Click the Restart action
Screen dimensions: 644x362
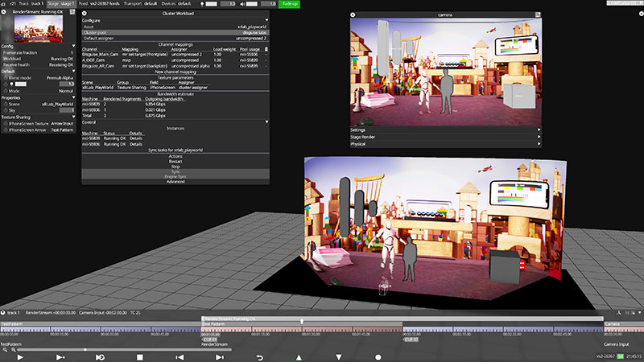(175, 162)
